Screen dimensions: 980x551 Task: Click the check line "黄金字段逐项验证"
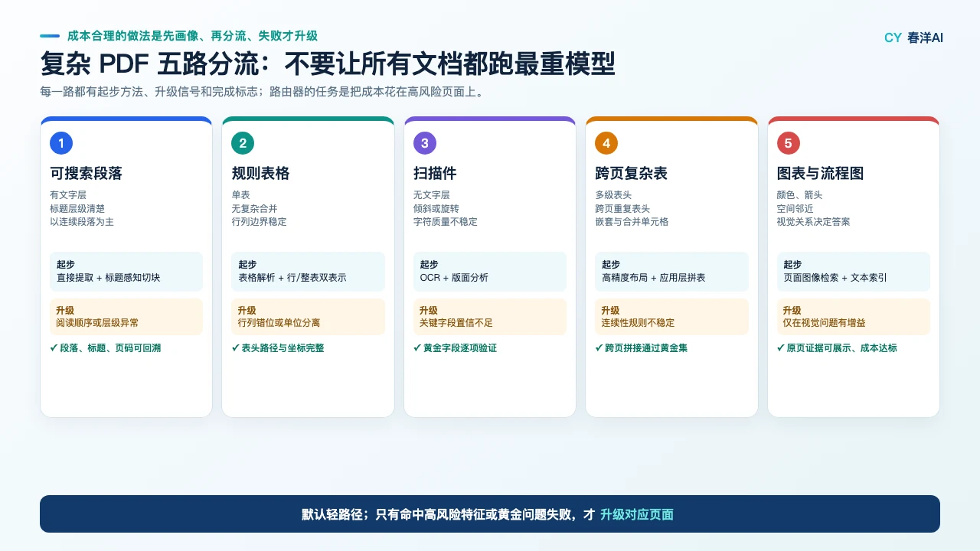pos(455,348)
